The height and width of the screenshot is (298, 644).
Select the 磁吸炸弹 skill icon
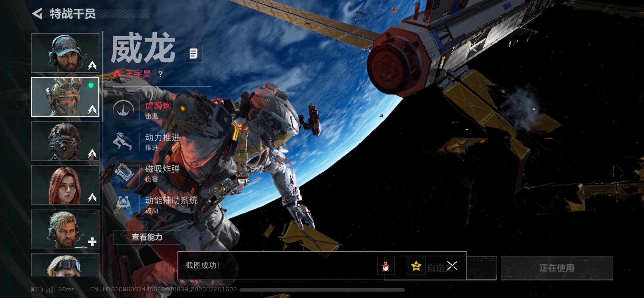tap(123, 173)
